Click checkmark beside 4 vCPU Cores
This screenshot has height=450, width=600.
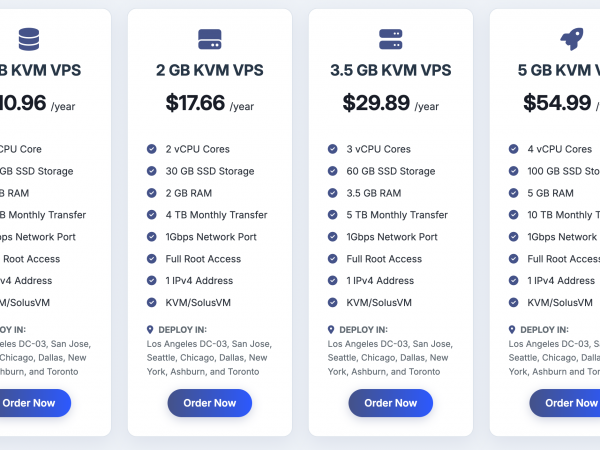tap(513, 149)
